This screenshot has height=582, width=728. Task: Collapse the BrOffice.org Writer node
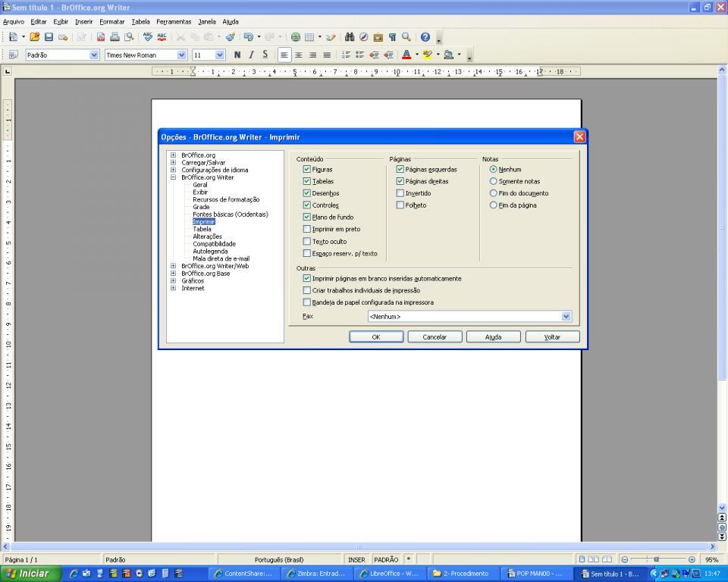coord(173,177)
